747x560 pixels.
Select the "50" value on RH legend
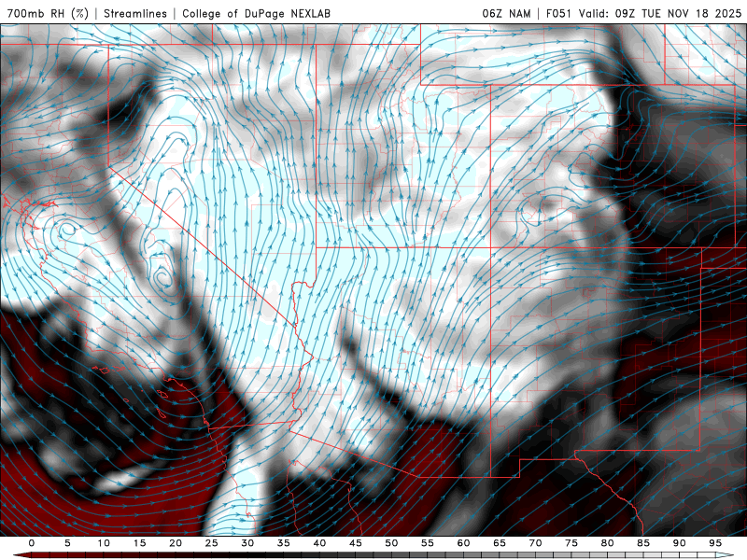[391, 543]
